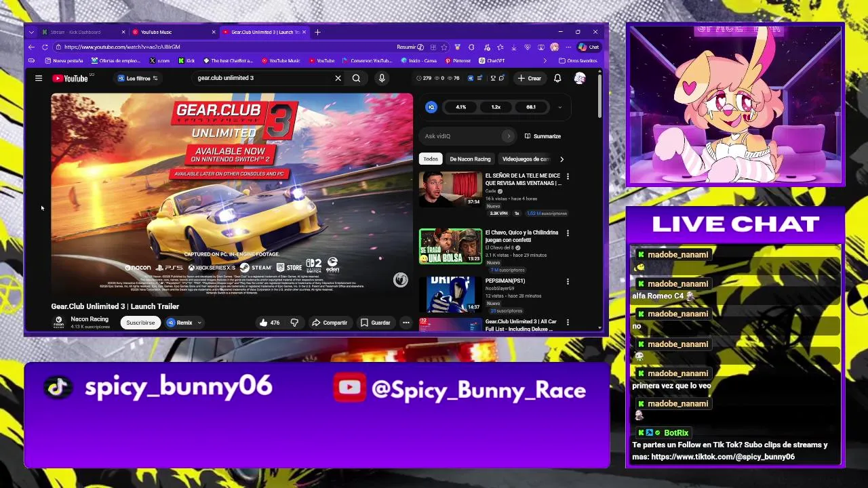Open the Pinterest bookmark

point(458,61)
